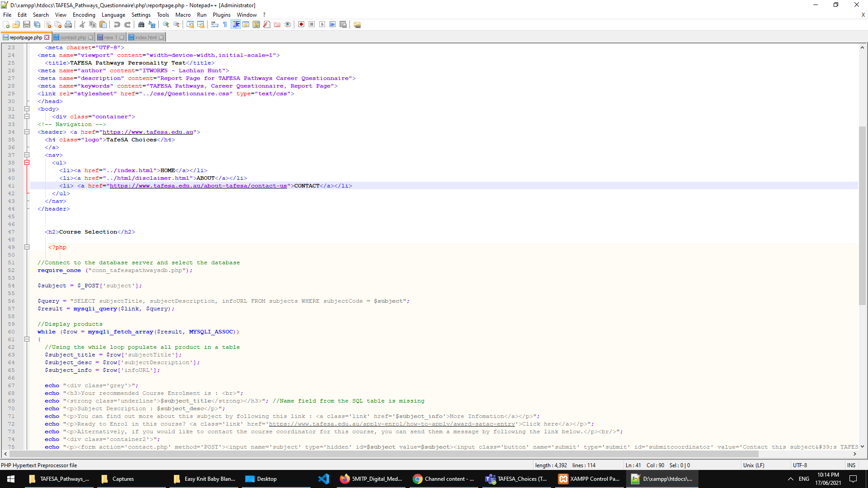Image resolution: width=868 pixels, height=488 pixels.
Task: Start macro recording with red dot icon
Action: (x=301, y=24)
